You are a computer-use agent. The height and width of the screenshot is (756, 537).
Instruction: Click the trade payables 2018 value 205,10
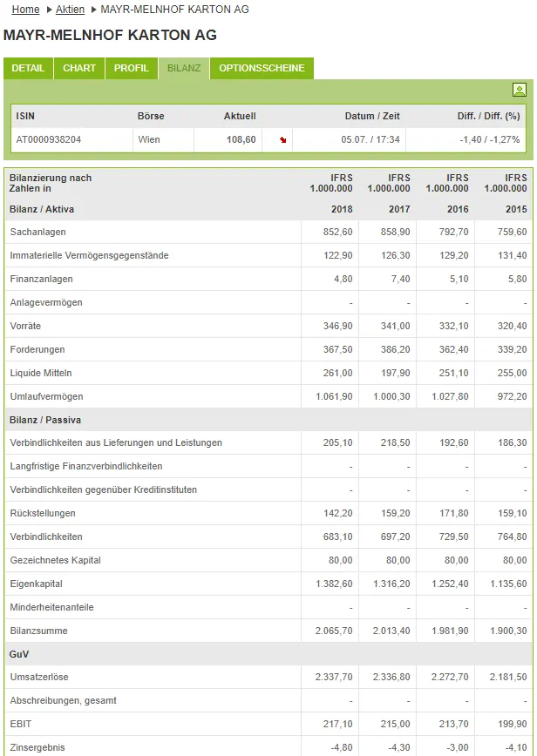337,442
